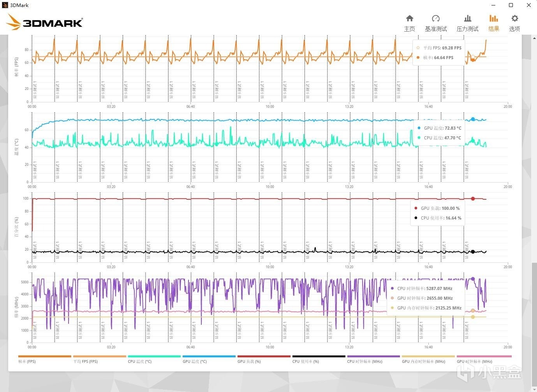
Task: Toggle the 帧率 (FPS) series in the bottom legend
Action: point(45,359)
